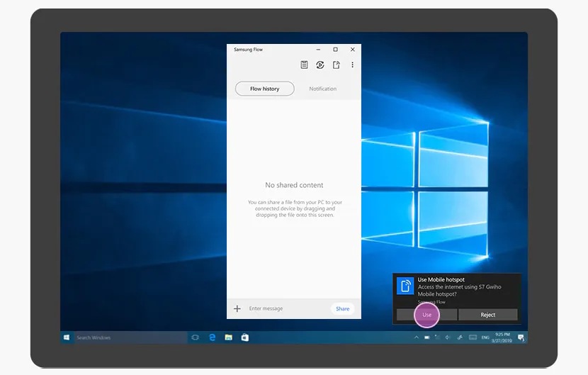Image resolution: width=588 pixels, height=375 pixels.
Task: Open the three-dot more options menu
Action: (x=352, y=65)
